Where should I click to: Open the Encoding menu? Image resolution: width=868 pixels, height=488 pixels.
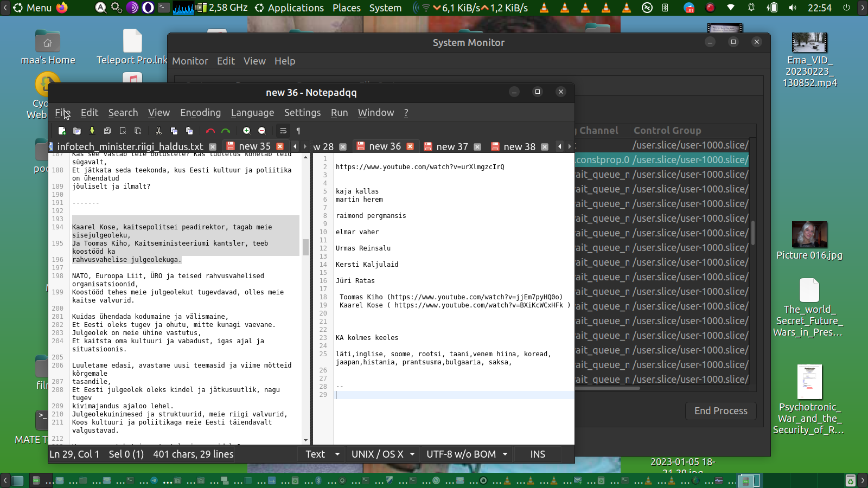click(x=200, y=113)
